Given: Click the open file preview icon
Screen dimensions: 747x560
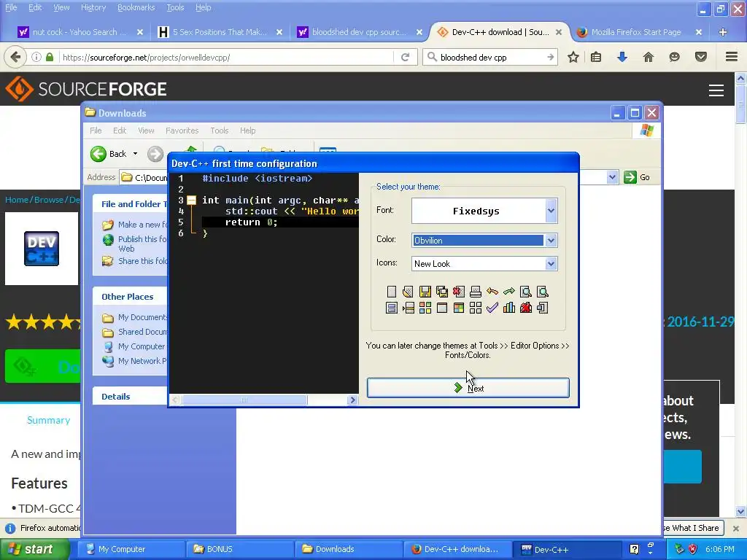Looking at the screenshot, I should click(408, 292).
